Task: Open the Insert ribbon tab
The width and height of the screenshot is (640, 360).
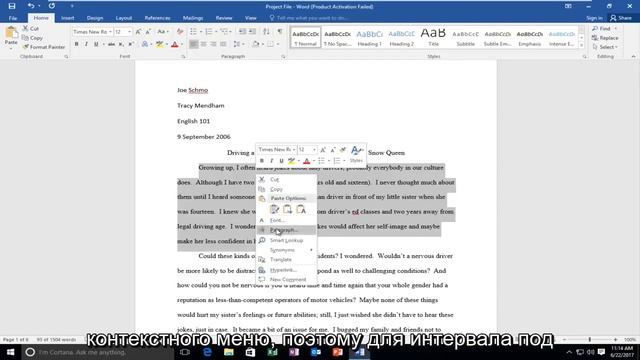Action: pyautogui.click(x=68, y=18)
